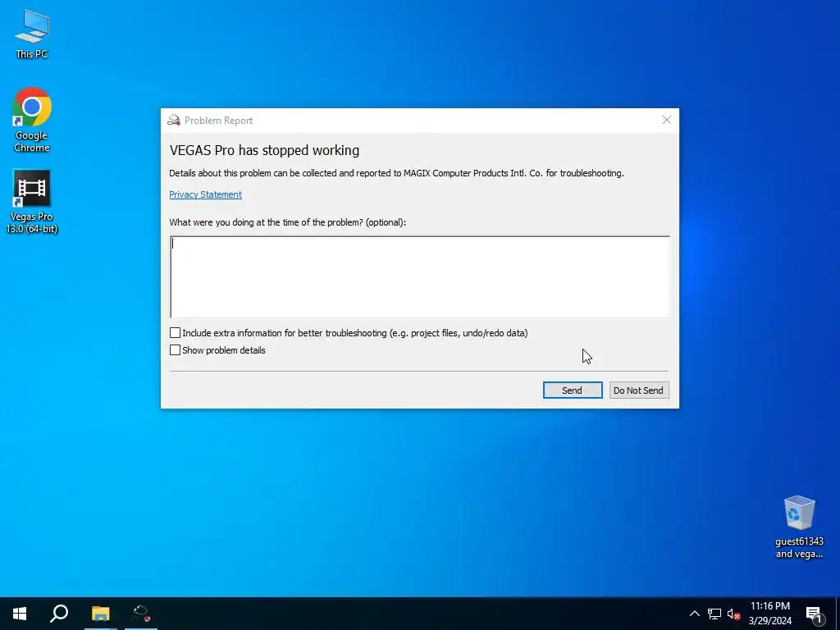Open File Explorer from the taskbar

(x=100, y=614)
